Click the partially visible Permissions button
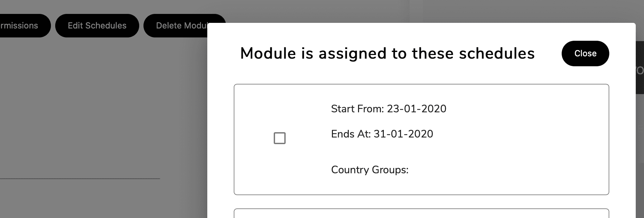Viewport: 644px width, 218px height. click(20, 26)
